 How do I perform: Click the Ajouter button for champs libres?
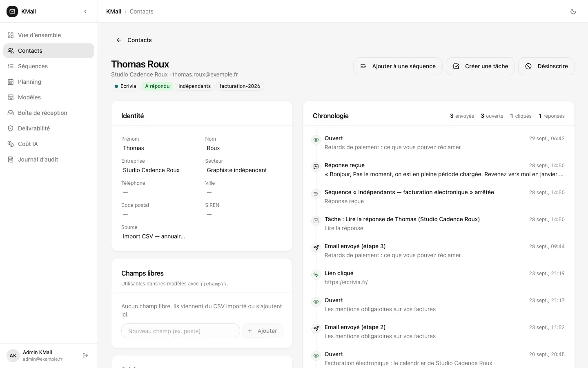click(262, 331)
